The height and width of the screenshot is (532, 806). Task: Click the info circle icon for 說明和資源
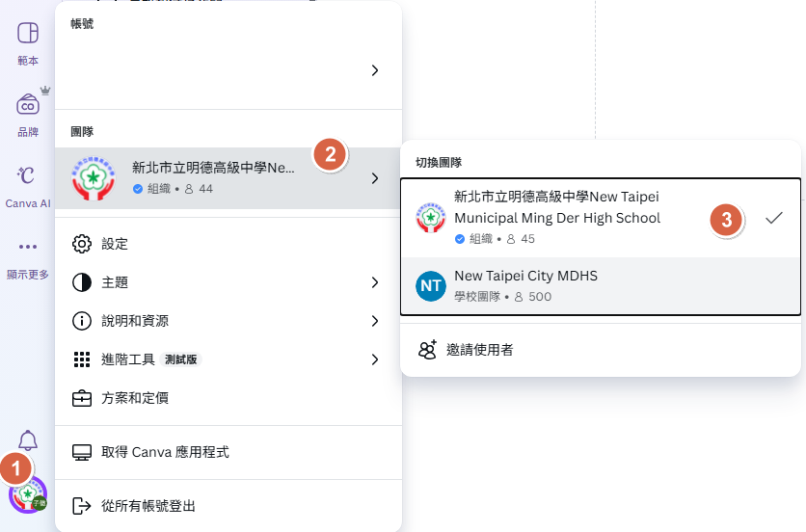pyautogui.click(x=82, y=321)
